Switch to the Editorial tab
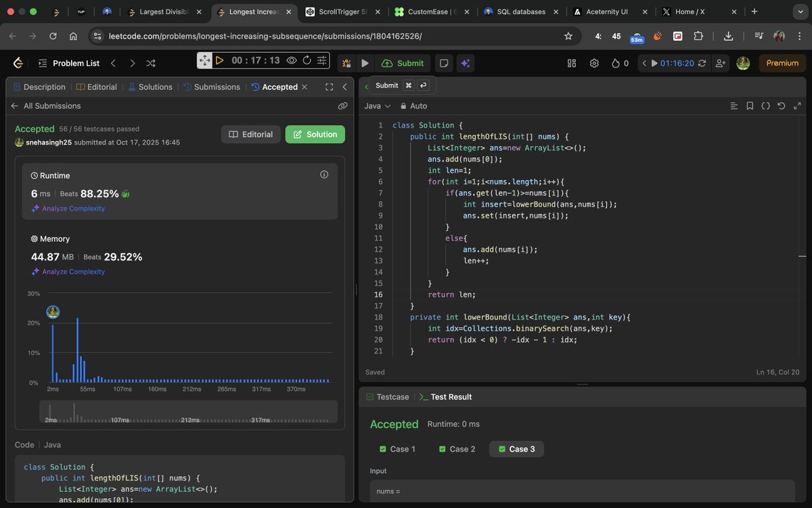 pyautogui.click(x=97, y=87)
